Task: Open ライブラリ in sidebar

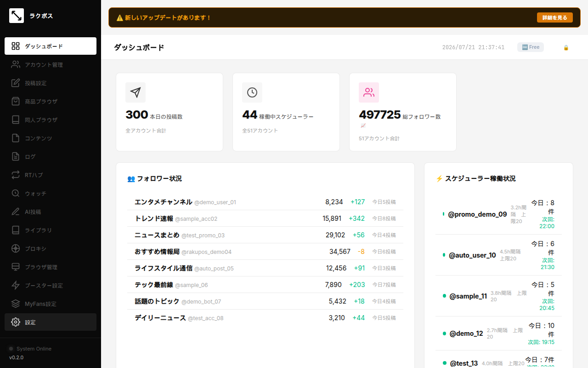Action: click(x=51, y=230)
